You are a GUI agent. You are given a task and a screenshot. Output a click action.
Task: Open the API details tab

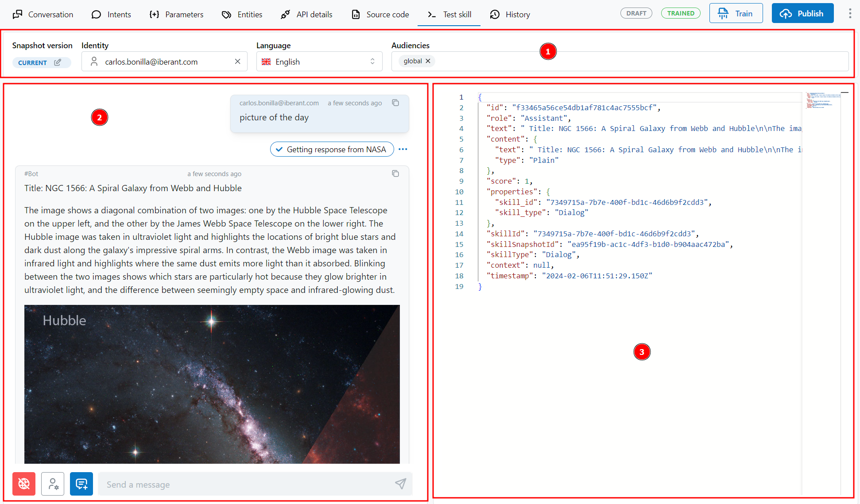[x=306, y=14]
